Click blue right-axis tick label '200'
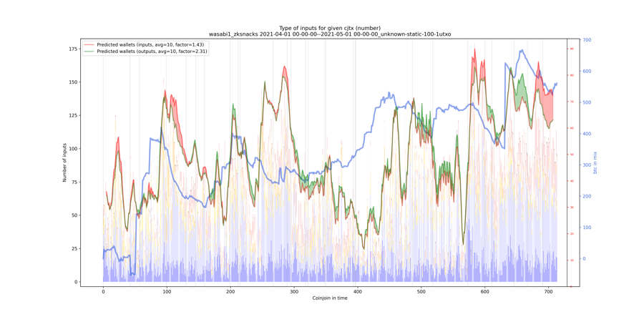The width and height of the screenshot is (644, 322). (x=585, y=196)
